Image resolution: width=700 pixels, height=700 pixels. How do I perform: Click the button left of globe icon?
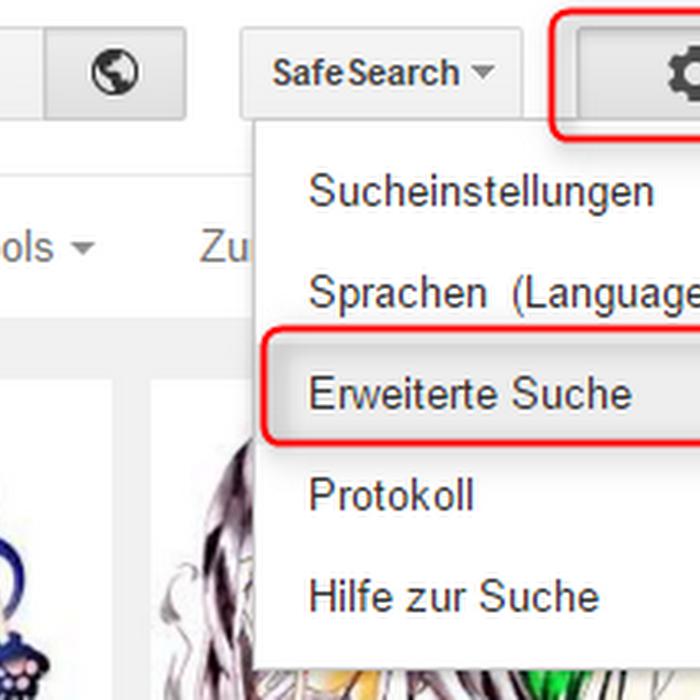click(x=21, y=73)
